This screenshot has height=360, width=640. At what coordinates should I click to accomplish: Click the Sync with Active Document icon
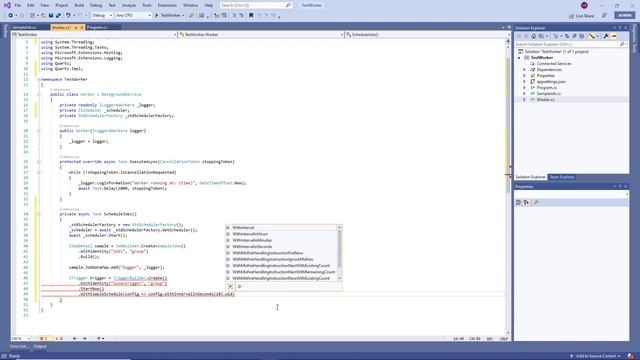pos(567,36)
